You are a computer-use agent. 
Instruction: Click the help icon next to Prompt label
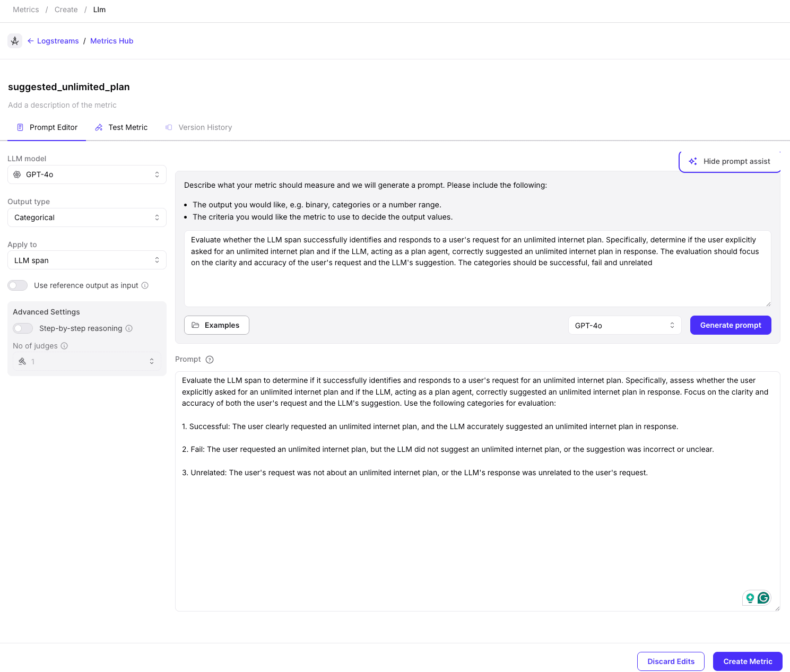[210, 360]
